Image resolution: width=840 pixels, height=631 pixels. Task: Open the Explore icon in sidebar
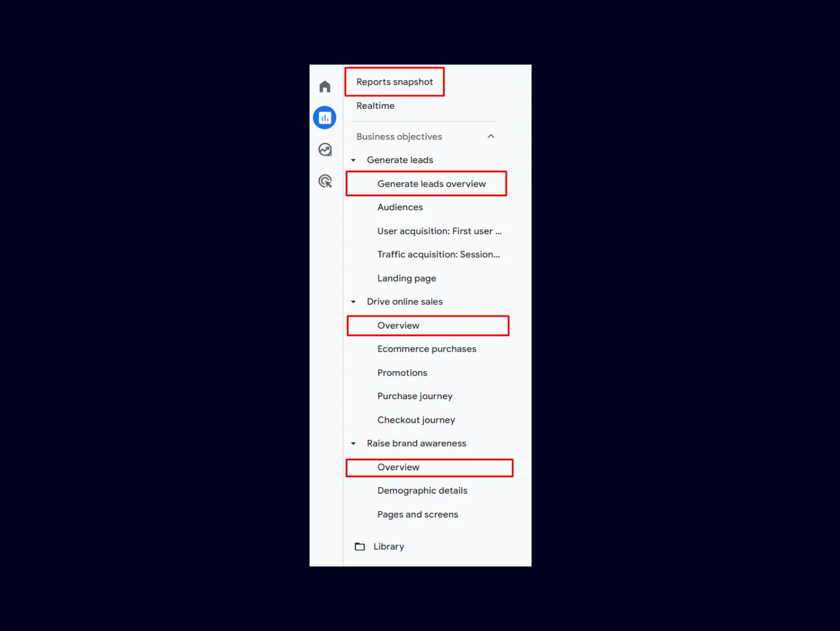pos(325,149)
